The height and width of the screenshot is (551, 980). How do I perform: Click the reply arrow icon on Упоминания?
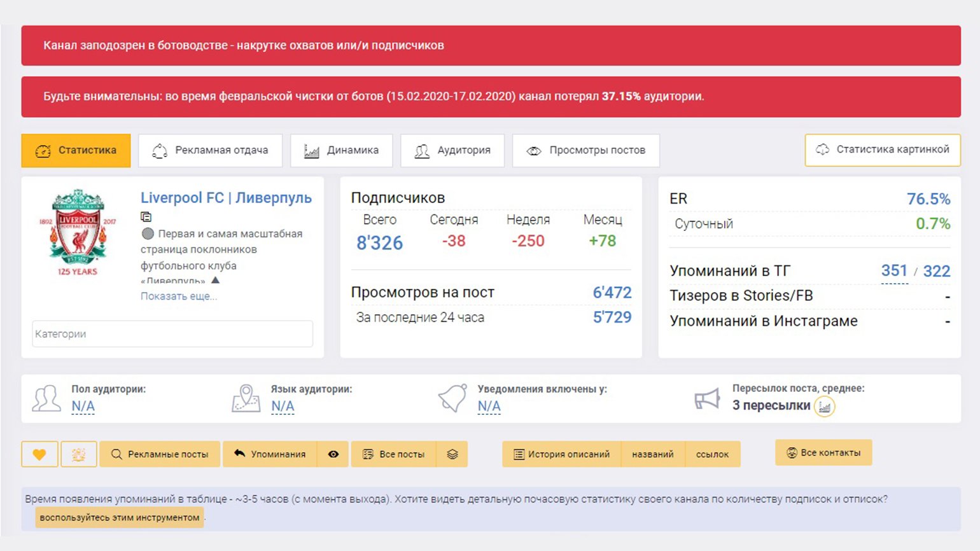click(239, 454)
